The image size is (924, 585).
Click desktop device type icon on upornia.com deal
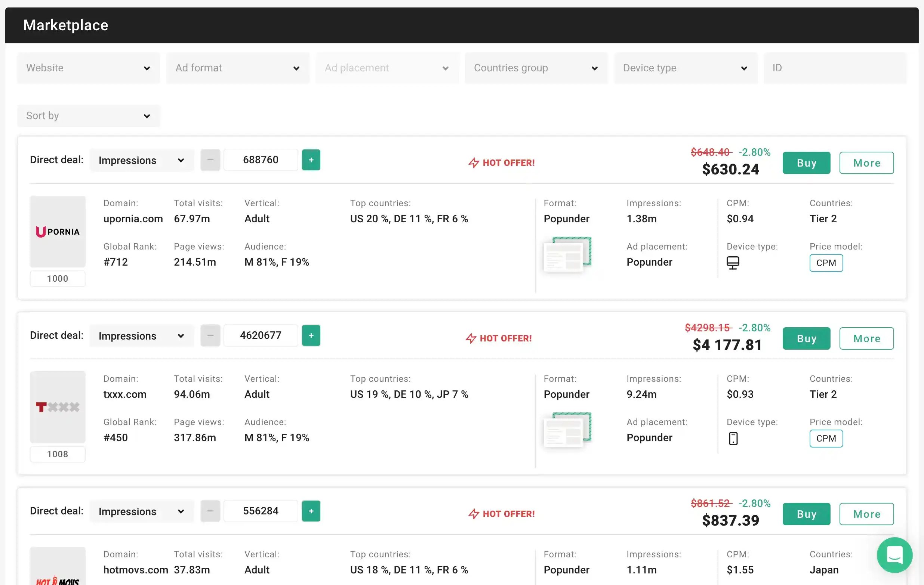point(733,262)
